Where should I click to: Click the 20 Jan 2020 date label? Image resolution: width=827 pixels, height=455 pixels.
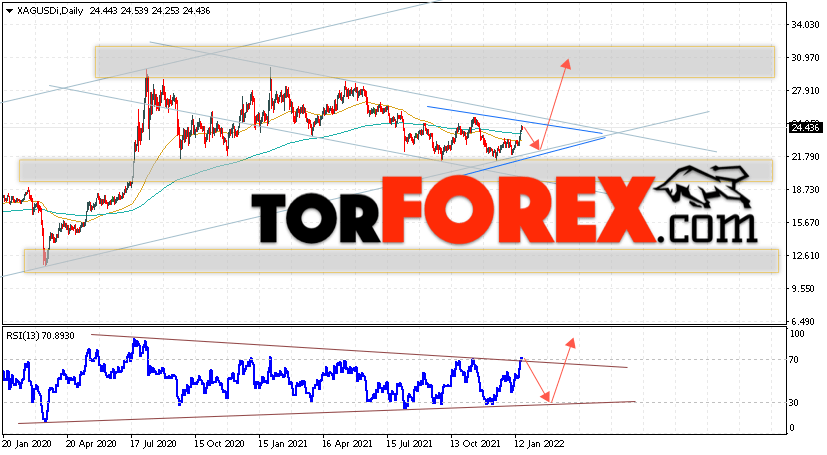(x=26, y=444)
